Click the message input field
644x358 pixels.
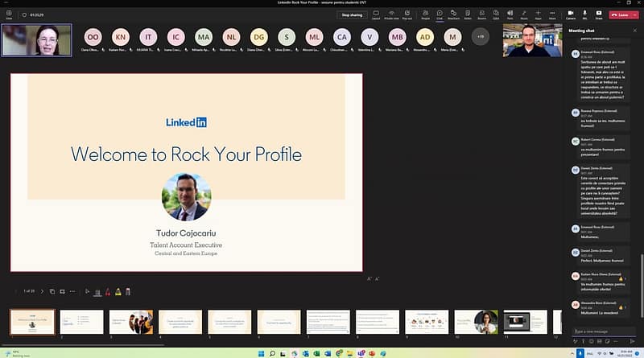(x=604, y=331)
